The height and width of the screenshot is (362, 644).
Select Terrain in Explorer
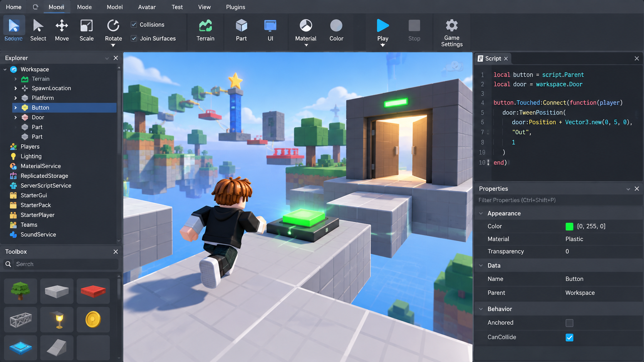(x=40, y=79)
